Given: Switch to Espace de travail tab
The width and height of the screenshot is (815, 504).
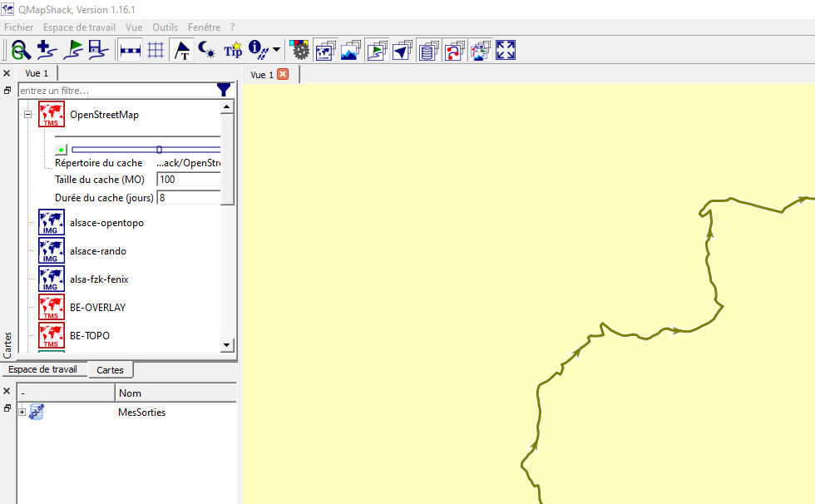Looking at the screenshot, I should coord(42,369).
